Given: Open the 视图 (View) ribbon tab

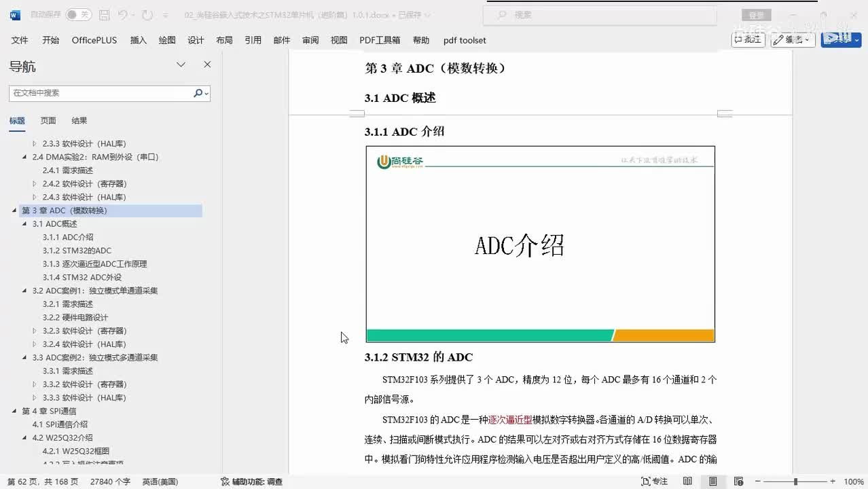Looking at the screenshot, I should click(x=339, y=40).
